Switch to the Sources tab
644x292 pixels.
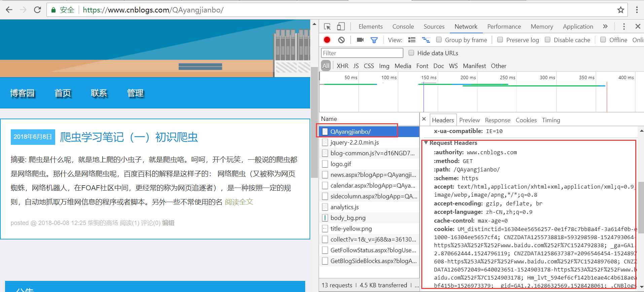coord(434,27)
